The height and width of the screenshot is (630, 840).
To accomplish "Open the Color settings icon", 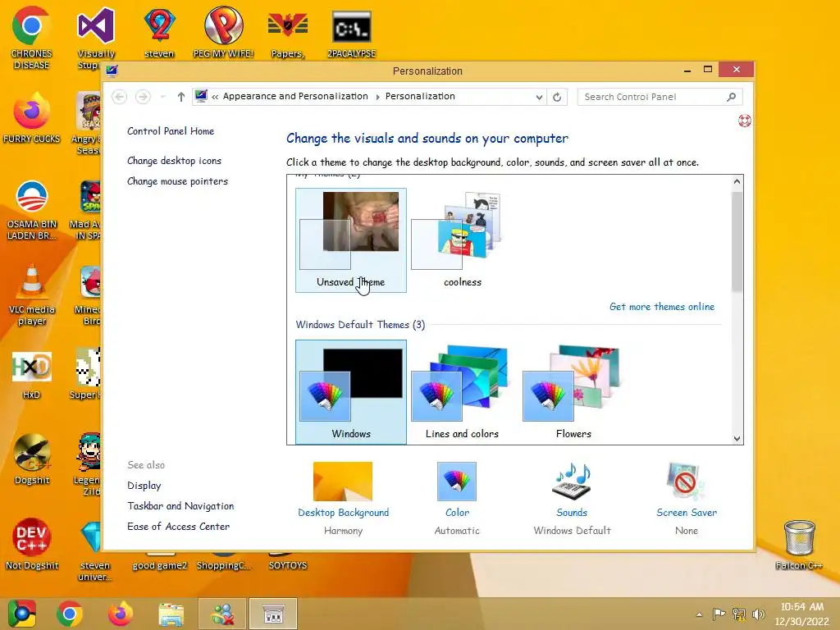I will tap(456, 481).
